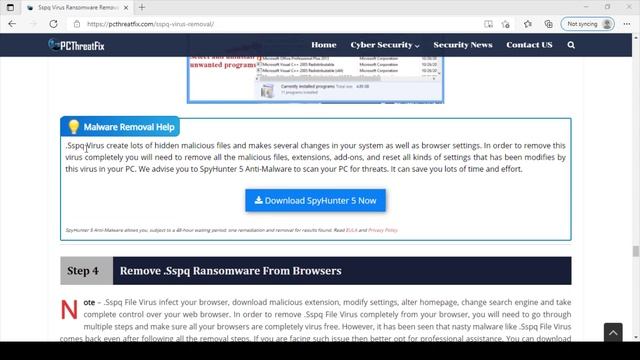Click the Step 4 label
Screen dimensions: 640x360
click(x=83, y=271)
